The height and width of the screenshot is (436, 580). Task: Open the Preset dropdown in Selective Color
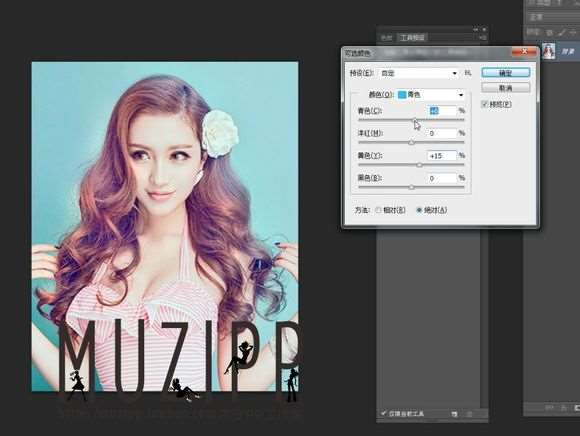(419, 73)
